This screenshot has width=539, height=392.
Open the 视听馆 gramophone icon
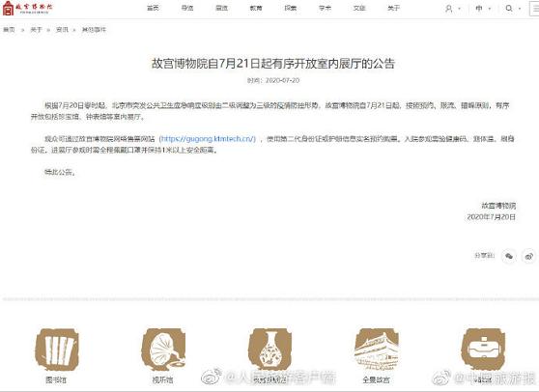[x=163, y=350]
